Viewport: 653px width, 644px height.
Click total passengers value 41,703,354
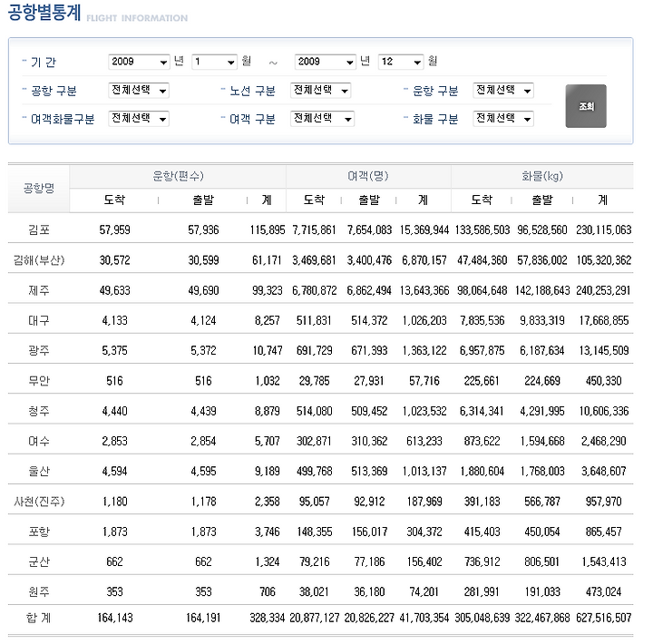point(424,619)
